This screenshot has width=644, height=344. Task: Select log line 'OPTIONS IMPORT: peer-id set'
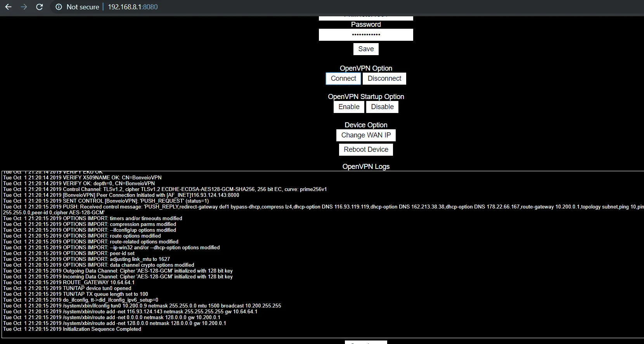click(69, 253)
